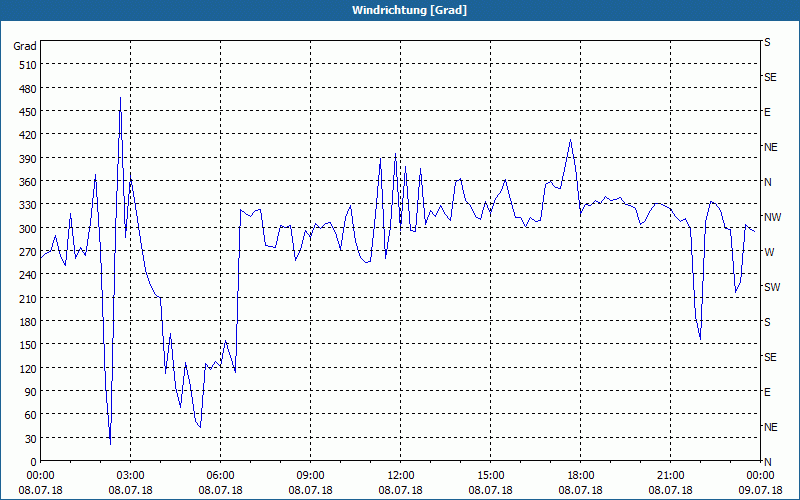800x500 pixels.
Task: Click the blue line's dip to 150 after 21:00
Action: [x=700, y=339]
